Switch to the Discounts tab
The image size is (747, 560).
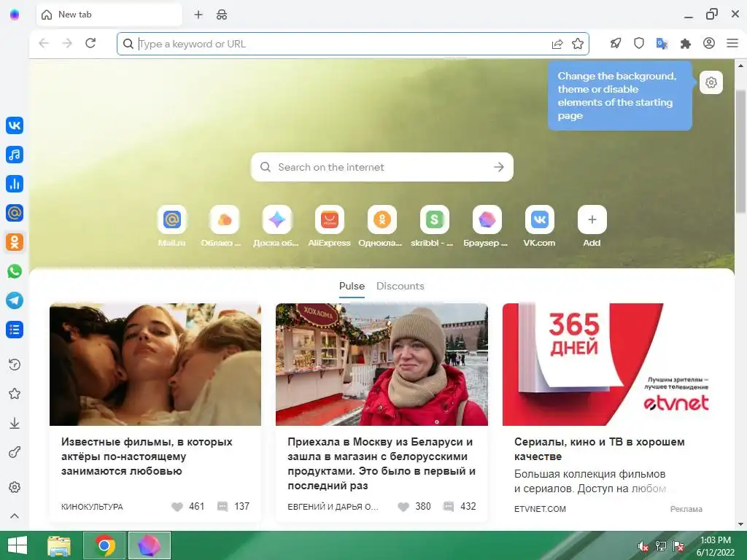click(400, 286)
